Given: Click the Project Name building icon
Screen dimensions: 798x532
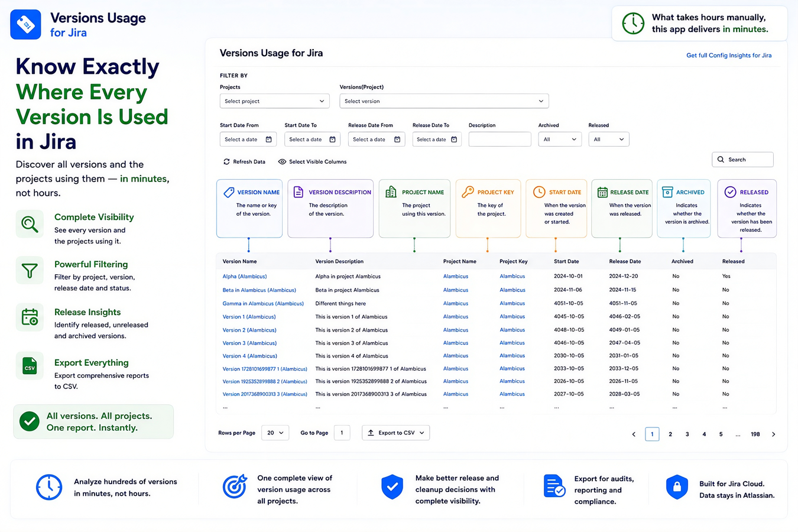Looking at the screenshot, I should [x=391, y=192].
